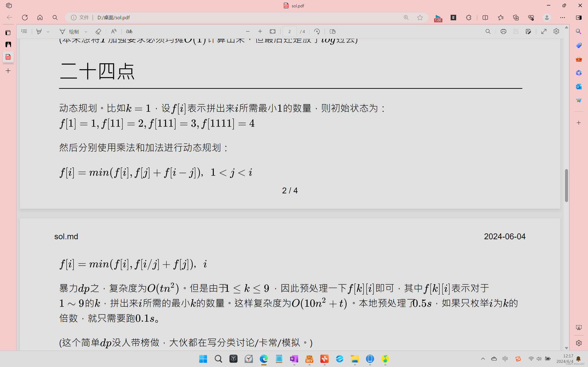Zoom in the PDF with plus button
This screenshot has width=588, height=367.
260,31
